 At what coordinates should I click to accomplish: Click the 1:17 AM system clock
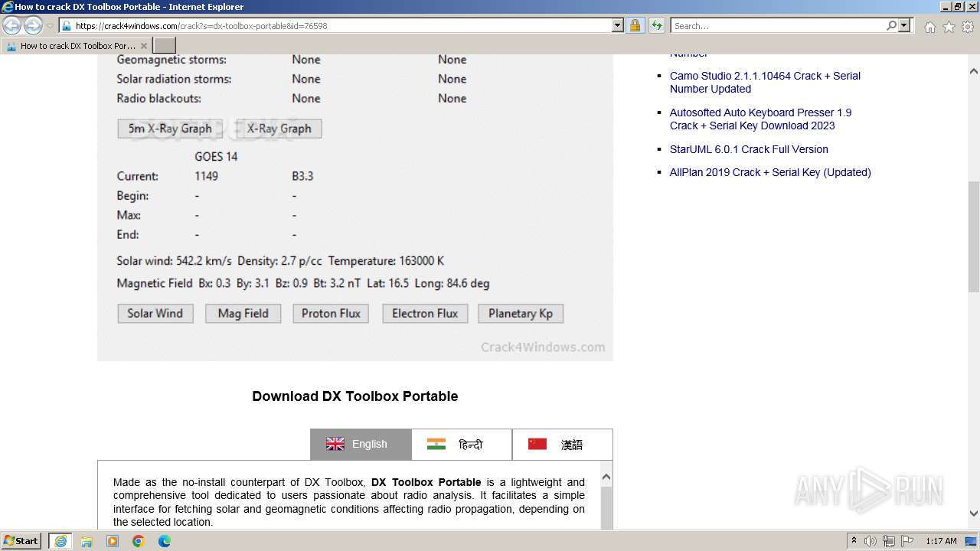941,541
